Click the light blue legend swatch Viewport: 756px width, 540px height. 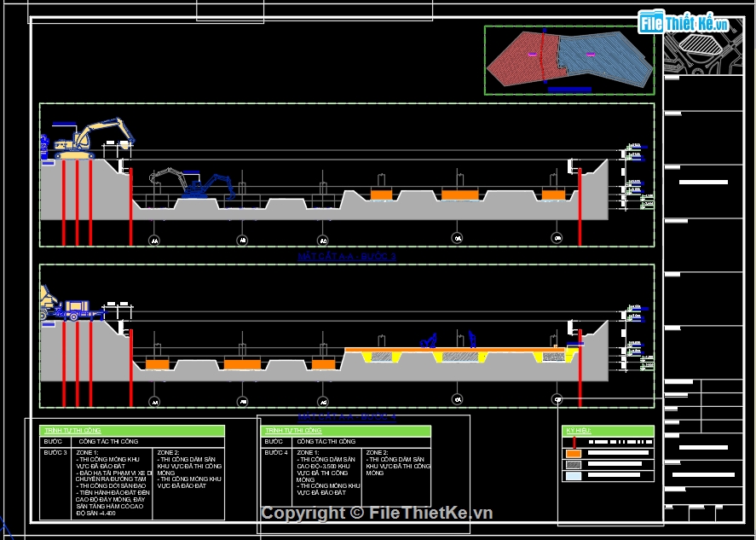coord(574,477)
